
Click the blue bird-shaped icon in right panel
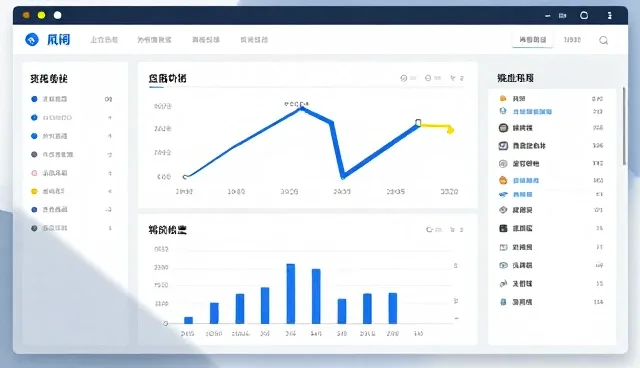point(503,195)
